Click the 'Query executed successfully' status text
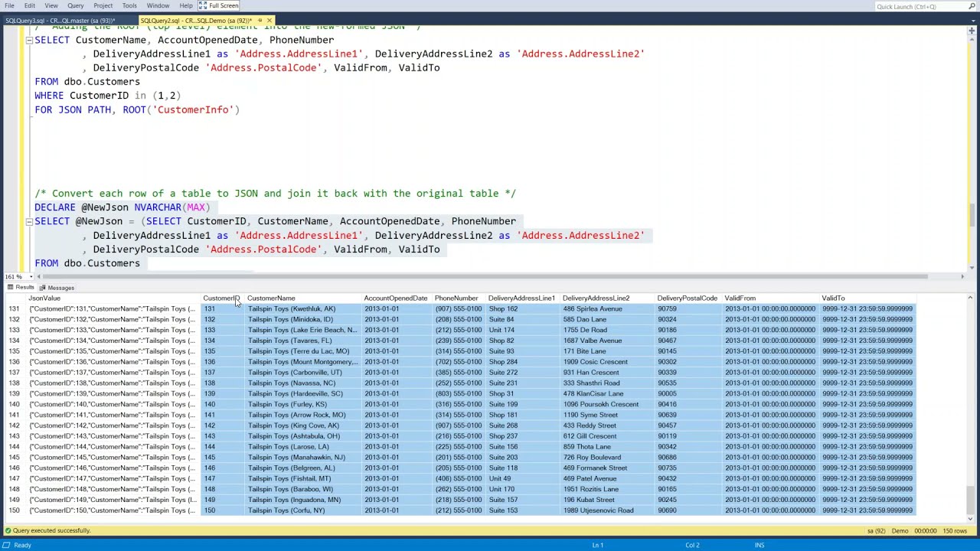Screen dimensions: 980x551 [51, 530]
